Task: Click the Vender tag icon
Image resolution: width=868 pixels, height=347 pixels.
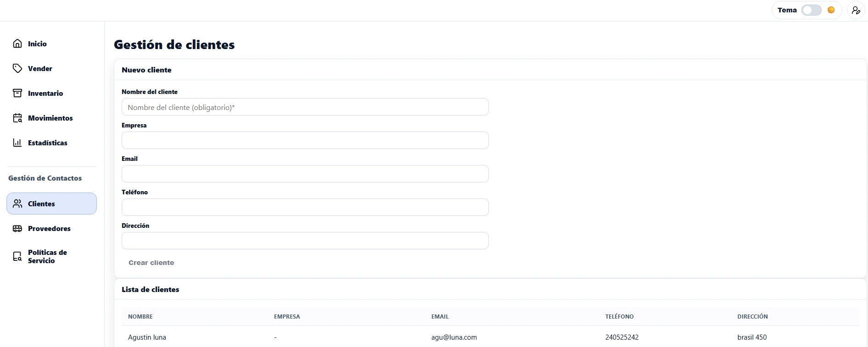Action: click(x=17, y=68)
